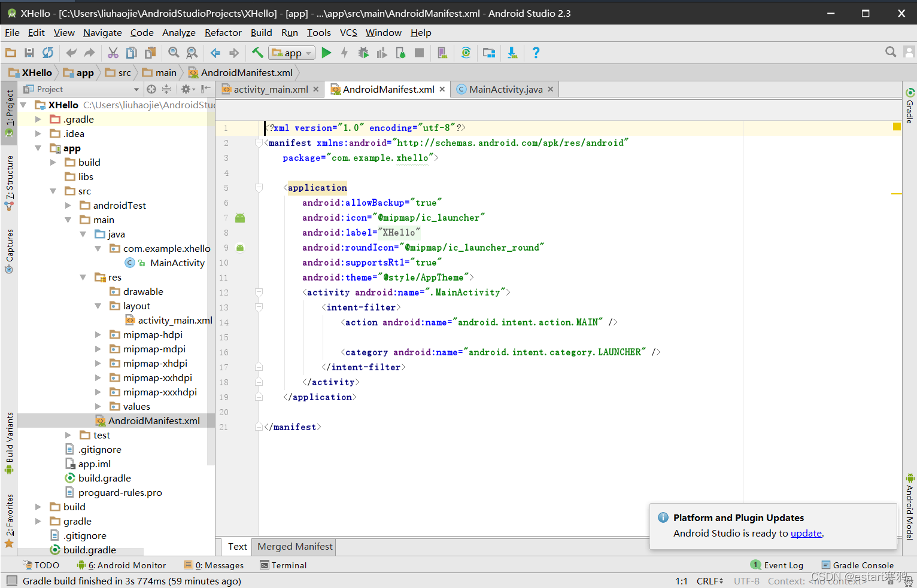This screenshot has height=588, width=917.
Task: Toggle the Gradle side panel
Action: [910, 106]
